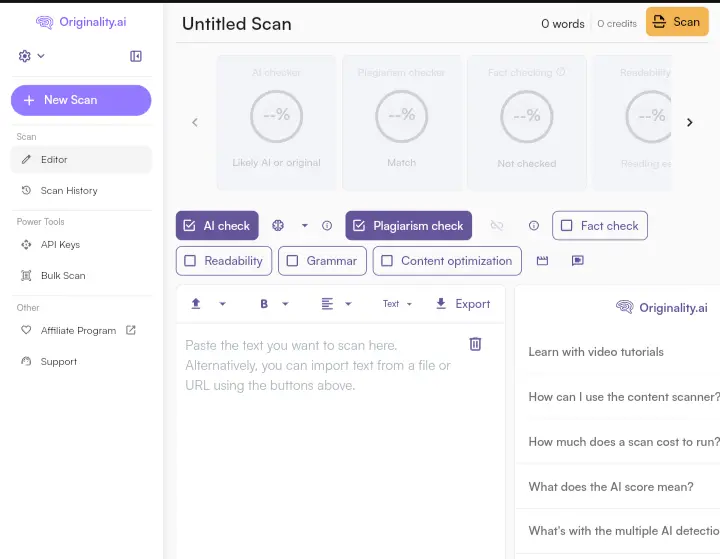Expand the chevron next to settings gear

[41, 56]
